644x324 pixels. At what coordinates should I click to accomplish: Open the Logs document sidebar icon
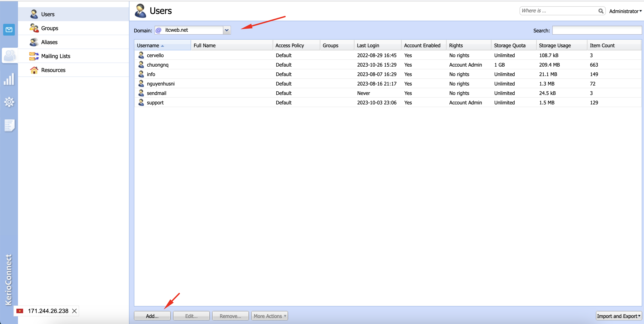click(9, 125)
